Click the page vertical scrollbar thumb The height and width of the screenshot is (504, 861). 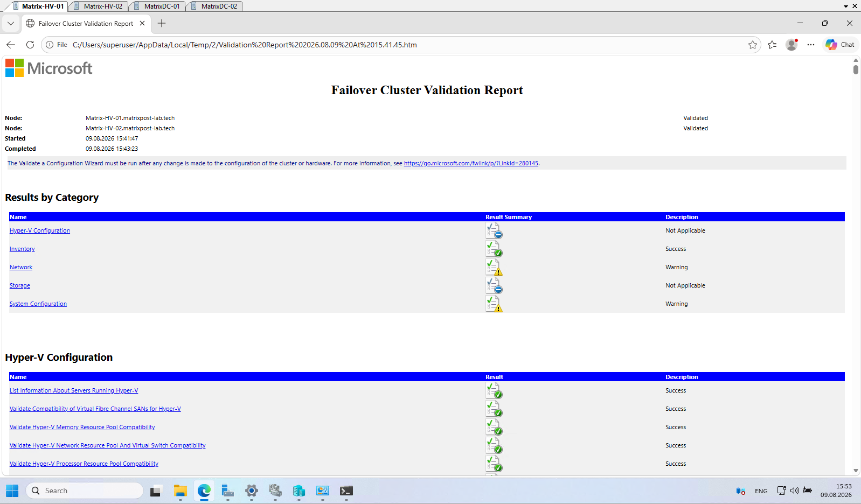[x=856, y=69]
